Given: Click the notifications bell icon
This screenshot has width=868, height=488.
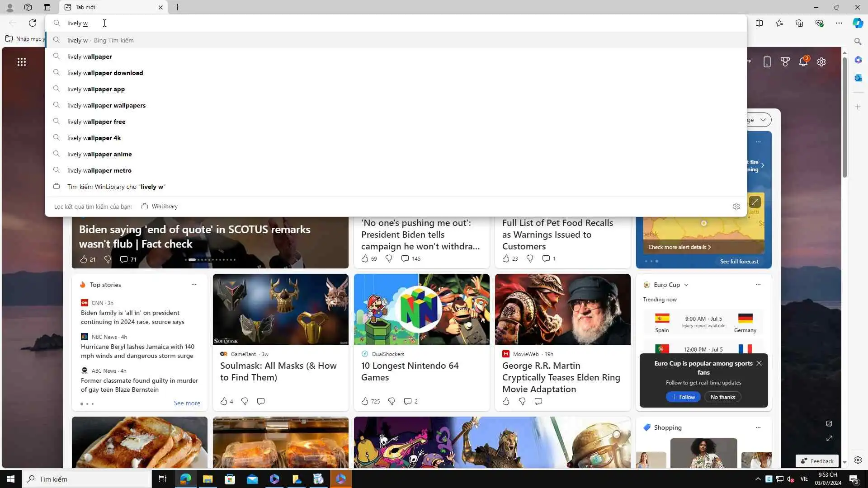Looking at the screenshot, I should (803, 62).
